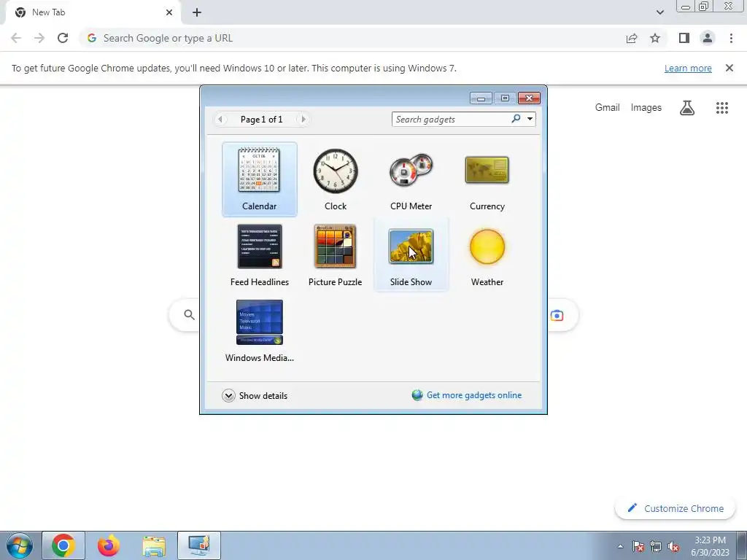Viewport: 747px width, 560px height.
Task: Select the New Tab tab
Action: tap(93, 12)
